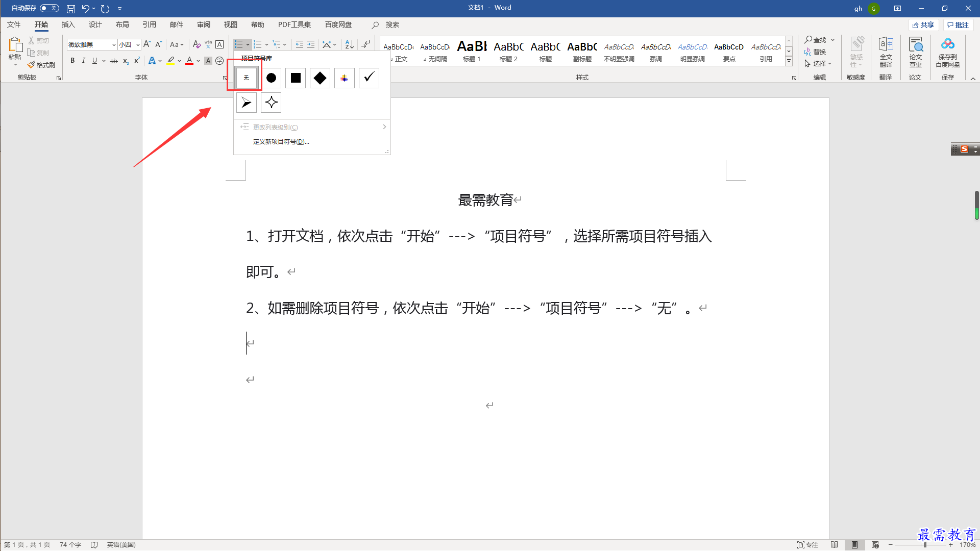Select the arrowhead bullet symbol
The image size is (980, 551).
(x=247, y=103)
